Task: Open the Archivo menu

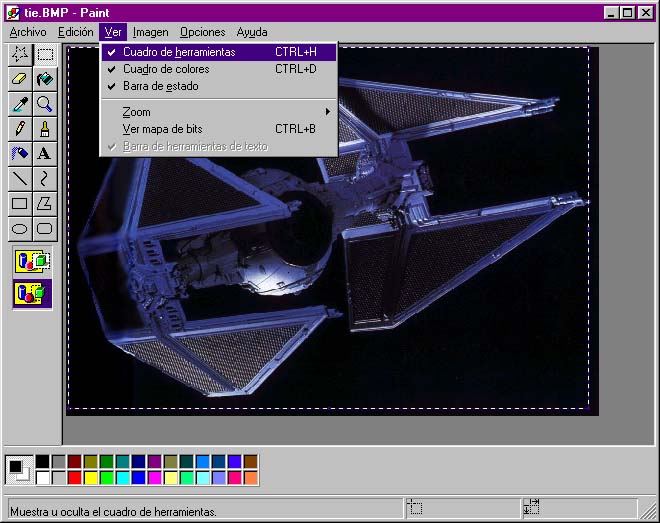Action: (28, 32)
